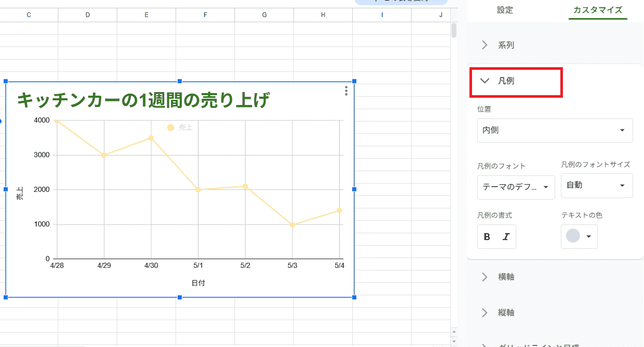Expand the 系列 section

[506, 45]
